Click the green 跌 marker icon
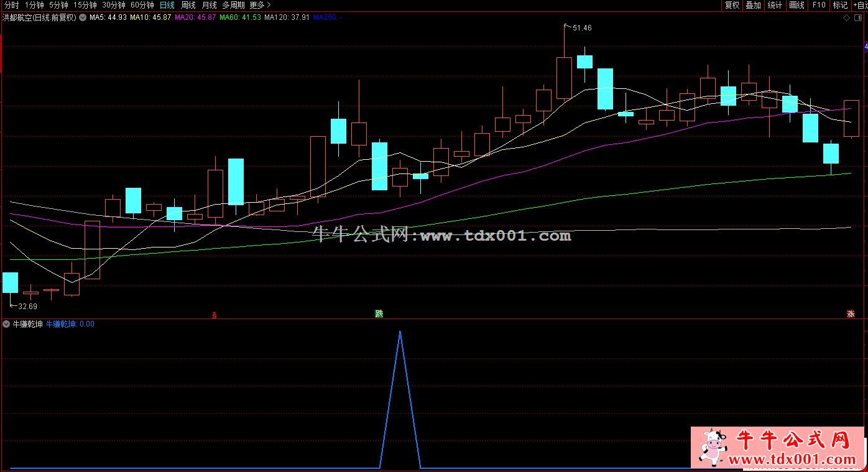Viewport: 868px width, 472px height. 379,313
